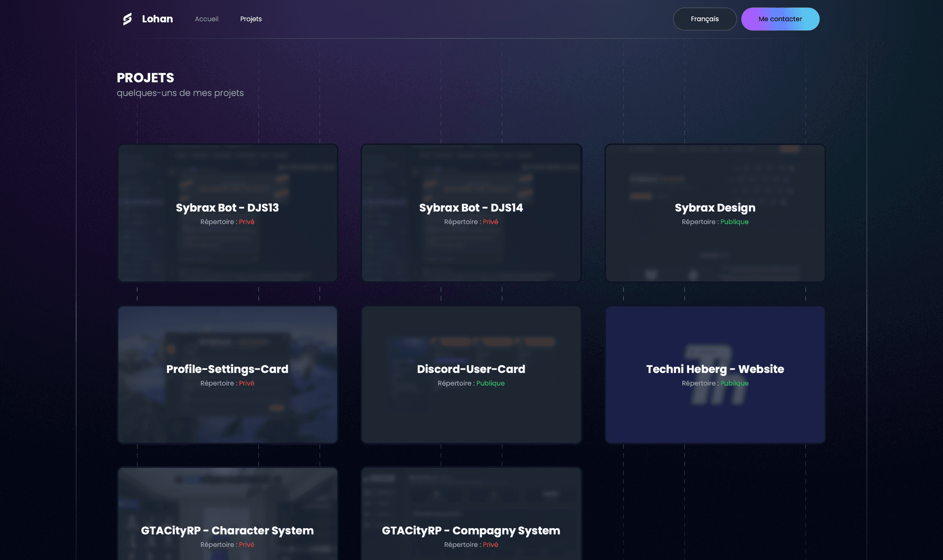Click Publique label under Techni Heberg - Website

pos(734,383)
